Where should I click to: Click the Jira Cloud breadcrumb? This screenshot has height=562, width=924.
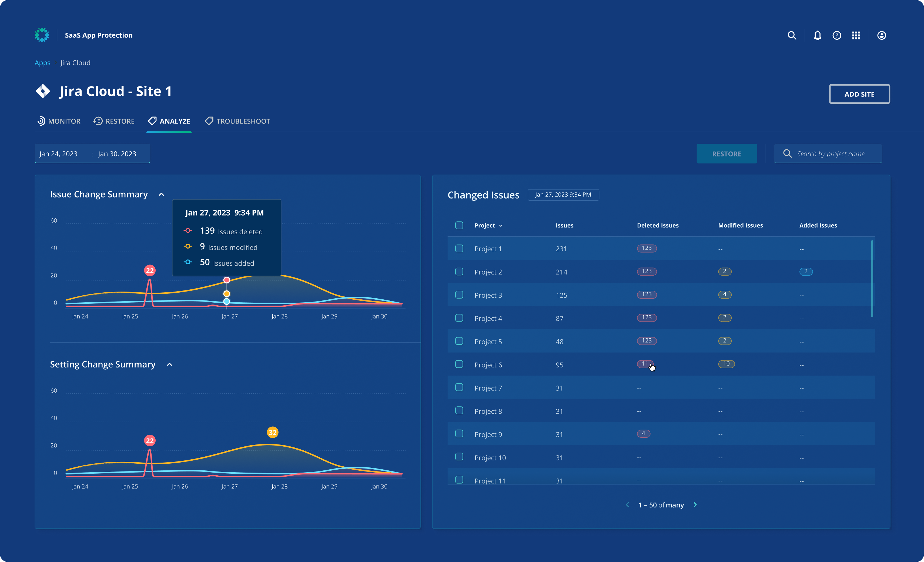coord(75,63)
